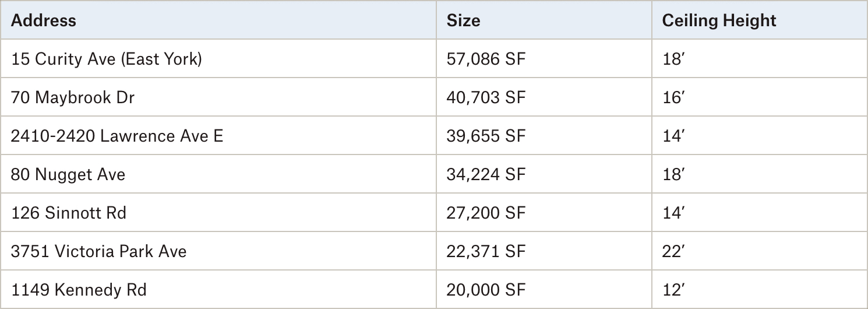The width and height of the screenshot is (868, 309).
Task: Click the 2410-2420 Lawrence Ave E address
Action: tap(117, 136)
